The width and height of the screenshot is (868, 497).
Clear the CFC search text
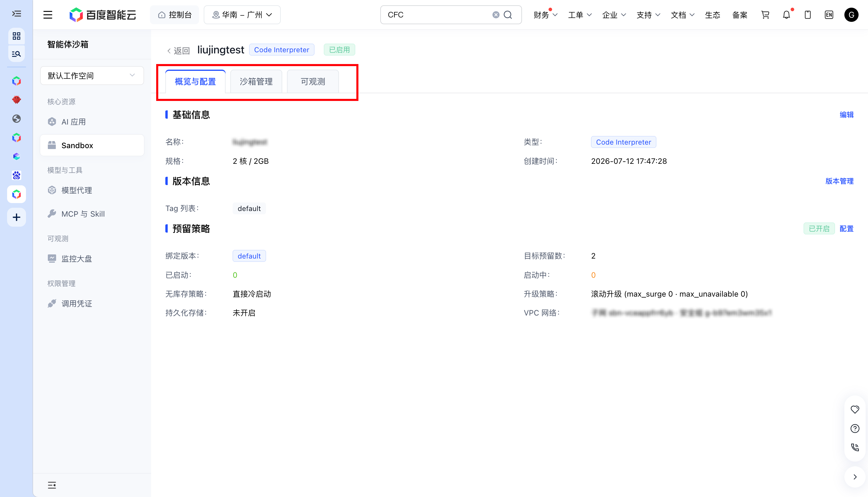click(x=496, y=15)
